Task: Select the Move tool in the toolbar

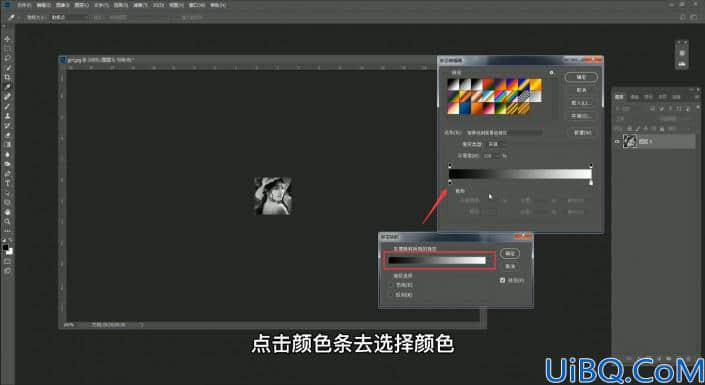Action: [x=7, y=39]
